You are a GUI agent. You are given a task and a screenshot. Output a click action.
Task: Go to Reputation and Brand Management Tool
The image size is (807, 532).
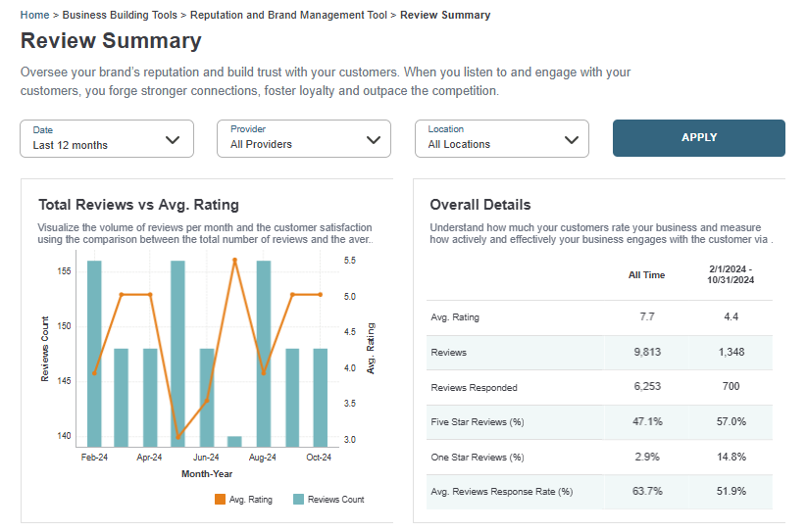289,16
